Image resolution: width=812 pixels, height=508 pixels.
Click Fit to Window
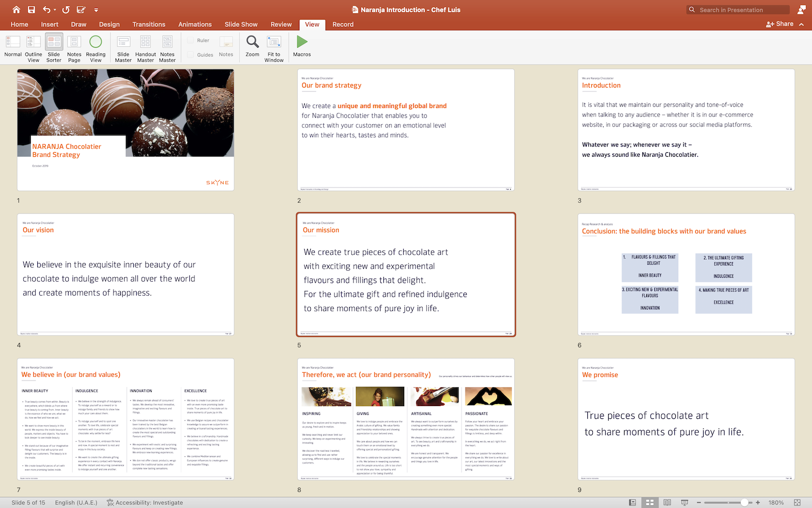tap(274, 49)
